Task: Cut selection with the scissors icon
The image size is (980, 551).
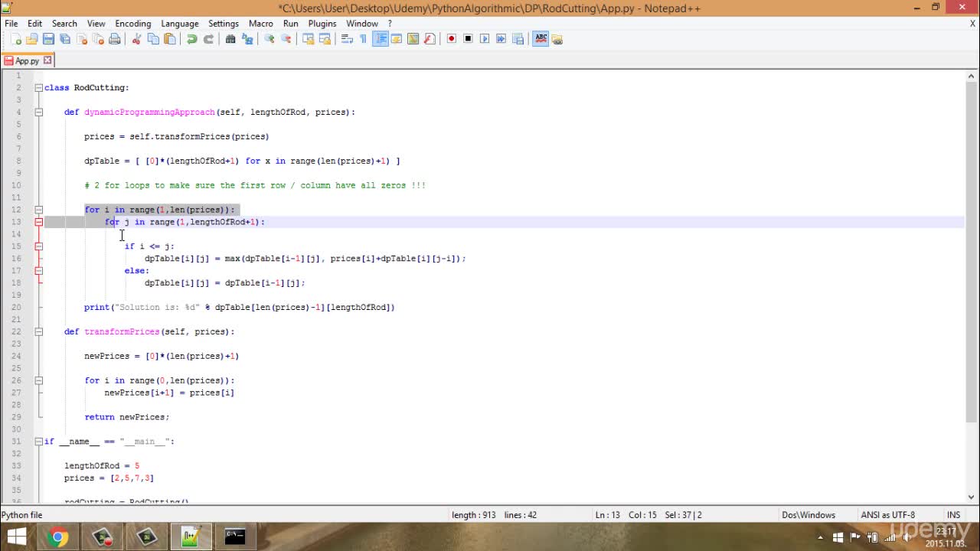Action: (137, 39)
